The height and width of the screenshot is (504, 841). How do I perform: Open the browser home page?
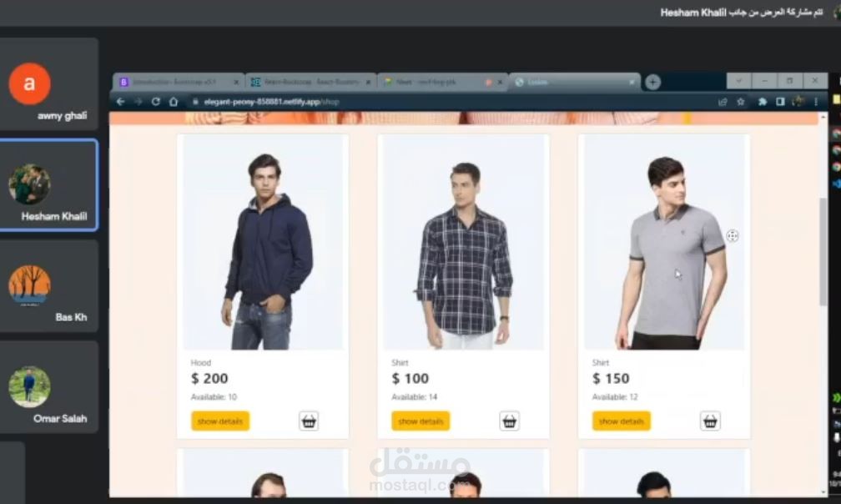[x=174, y=101]
